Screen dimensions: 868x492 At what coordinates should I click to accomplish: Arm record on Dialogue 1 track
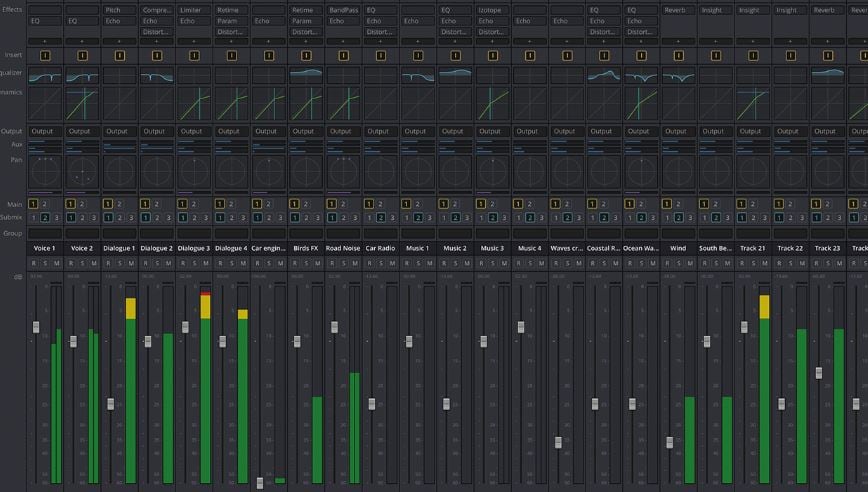[108, 263]
